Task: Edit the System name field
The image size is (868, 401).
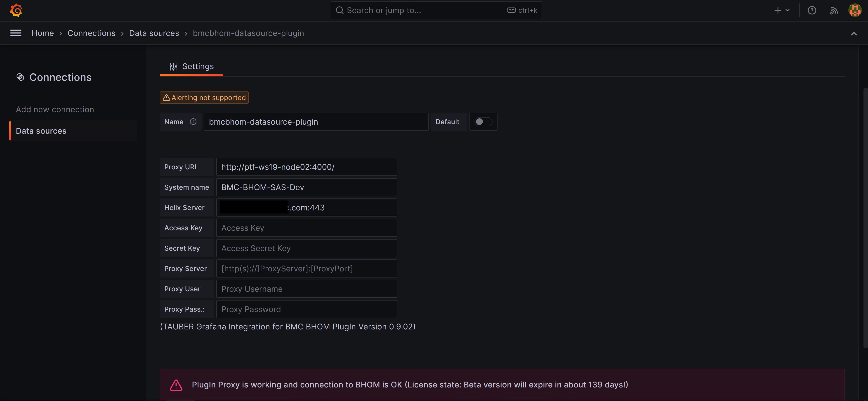Action: [x=307, y=187]
